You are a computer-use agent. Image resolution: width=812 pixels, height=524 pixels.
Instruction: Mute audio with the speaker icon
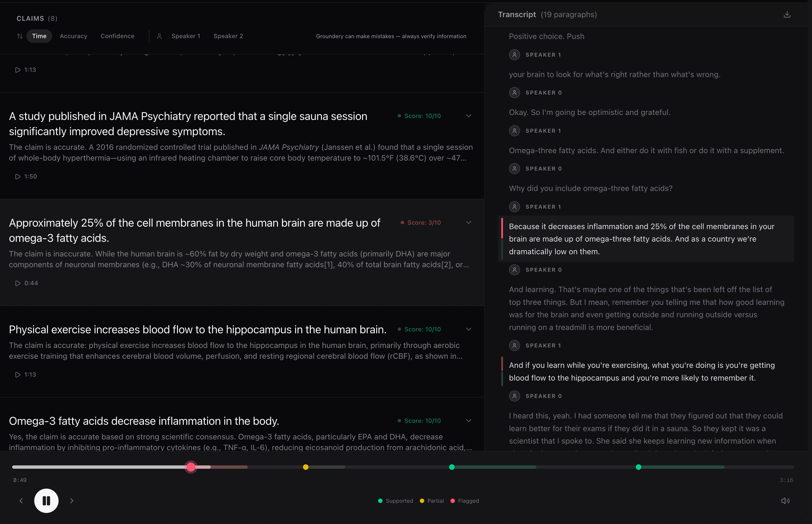tap(785, 501)
